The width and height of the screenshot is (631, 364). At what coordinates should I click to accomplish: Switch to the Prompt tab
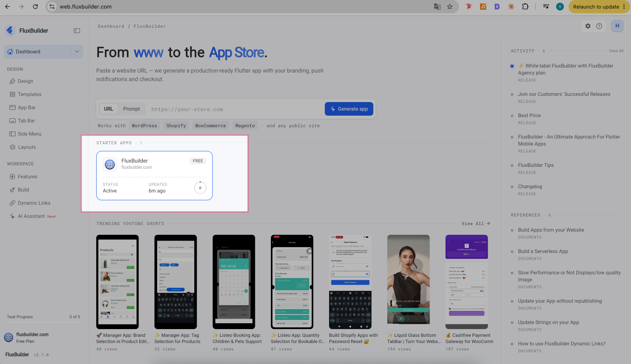(132, 109)
